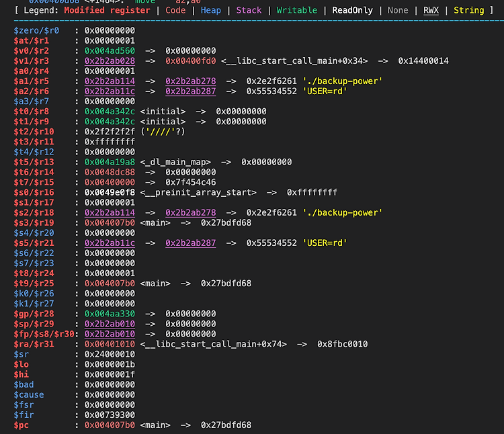
Task: Select value 0xffffffff of $t3
Action: point(110,142)
